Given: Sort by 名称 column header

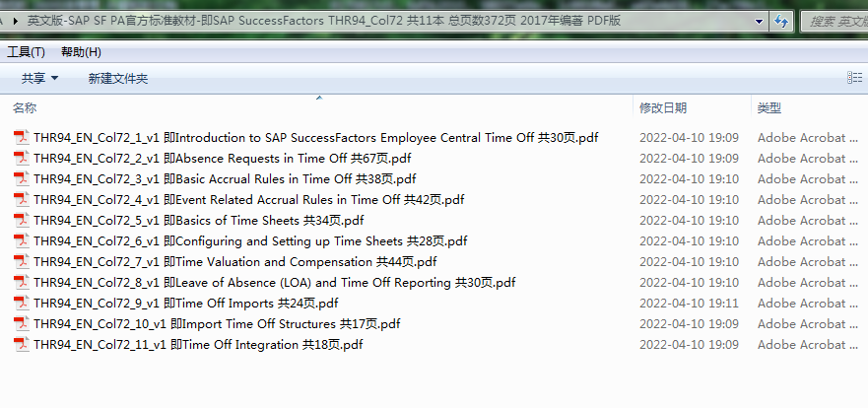Looking at the screenshot, I should [25, 108].
